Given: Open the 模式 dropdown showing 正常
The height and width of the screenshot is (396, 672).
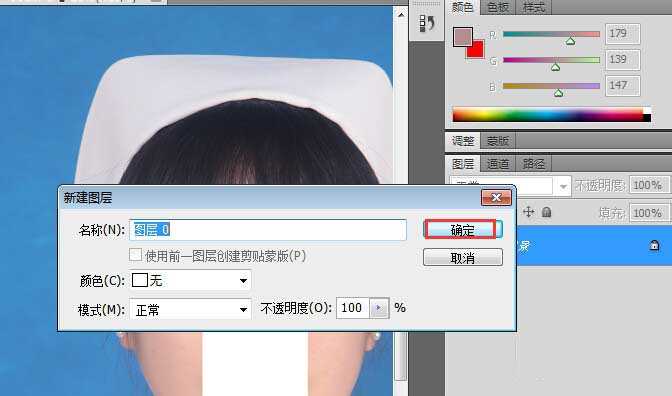Looking at the screenshot, I should [x=190, y=309].
